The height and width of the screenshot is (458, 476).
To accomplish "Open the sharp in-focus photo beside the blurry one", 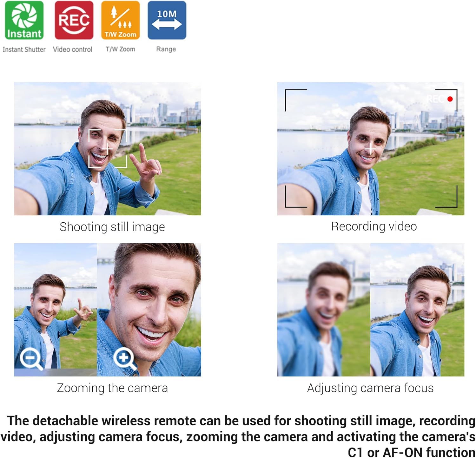I will (417, 310).
